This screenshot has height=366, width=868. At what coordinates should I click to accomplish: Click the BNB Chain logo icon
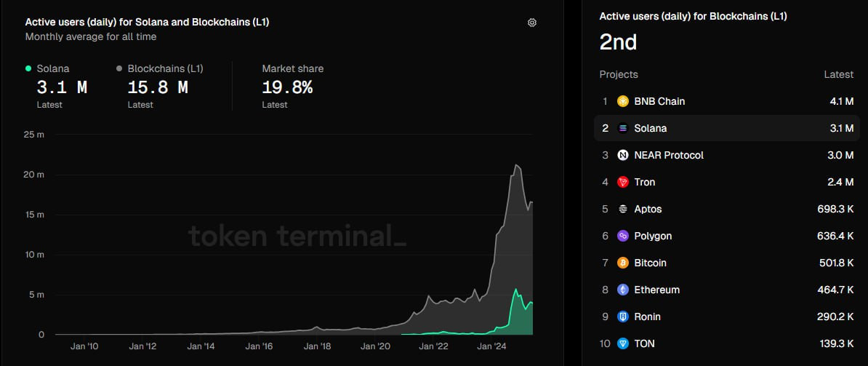tap(623, 101)
